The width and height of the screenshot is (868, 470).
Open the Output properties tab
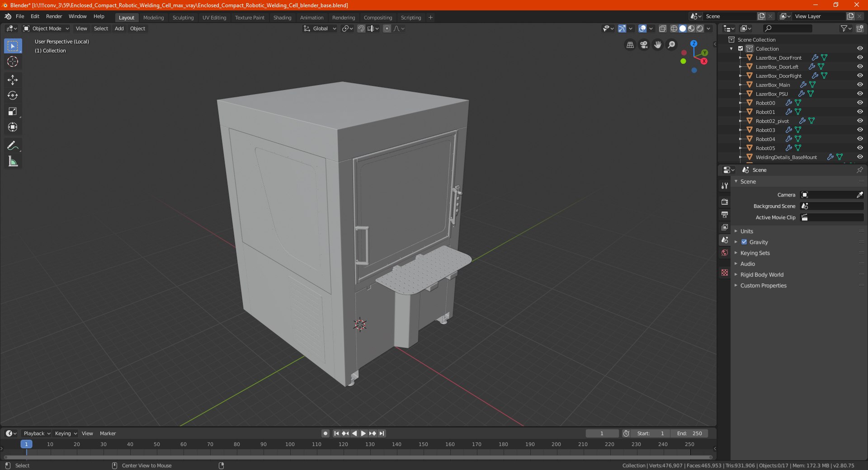725,215
